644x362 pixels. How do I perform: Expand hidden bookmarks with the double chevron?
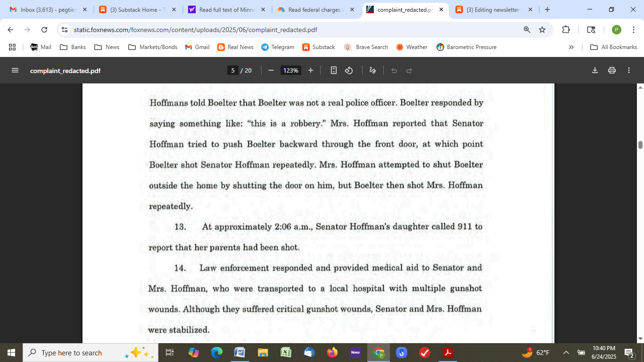(571, 47)
